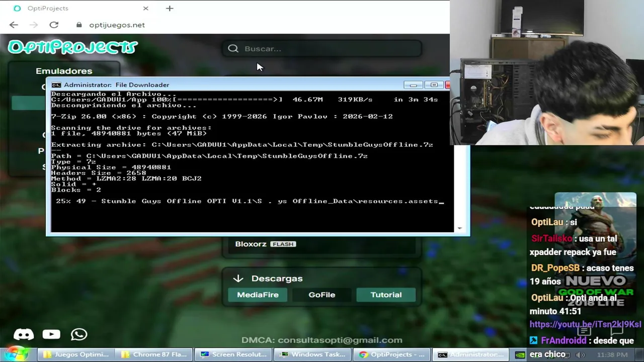Click the Descargas heading
Screen dimensions: 644x362
(x=277, y=279)
